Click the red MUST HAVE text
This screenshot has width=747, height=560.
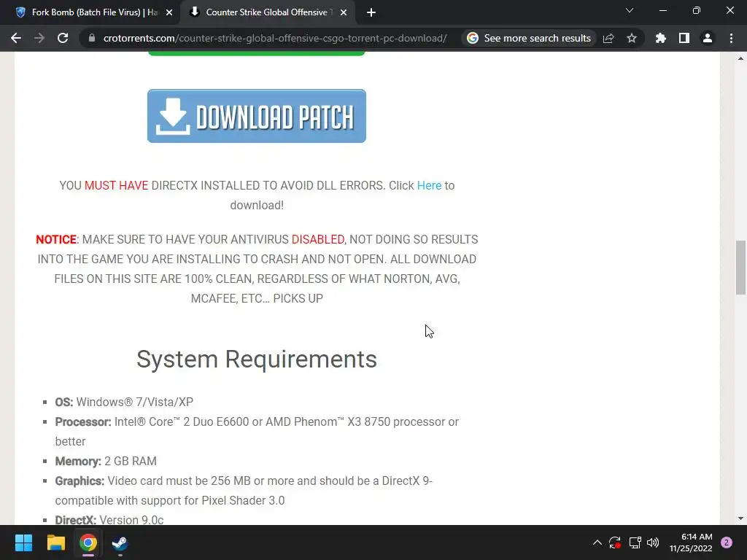pos(116,185)
